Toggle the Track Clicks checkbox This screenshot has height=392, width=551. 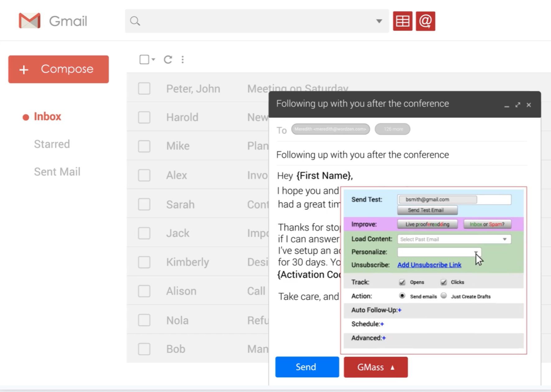(444, 282)
